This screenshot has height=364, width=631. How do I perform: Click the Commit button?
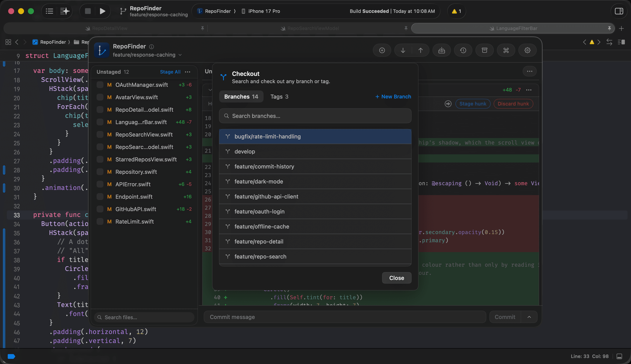(505, 317)
